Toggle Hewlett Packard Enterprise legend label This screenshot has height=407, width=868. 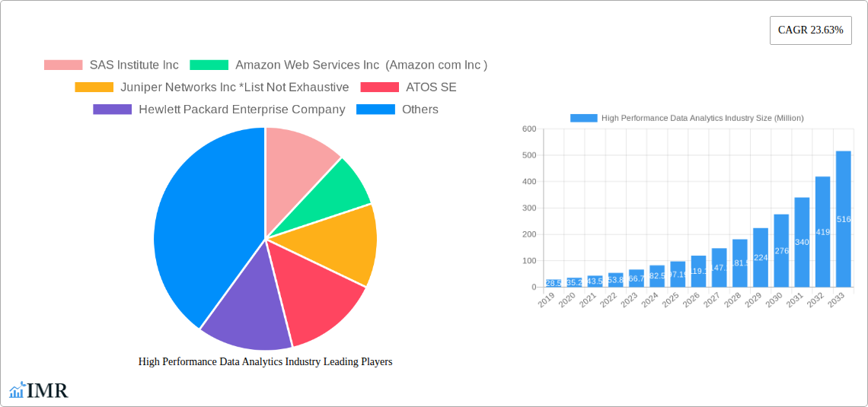241,110
